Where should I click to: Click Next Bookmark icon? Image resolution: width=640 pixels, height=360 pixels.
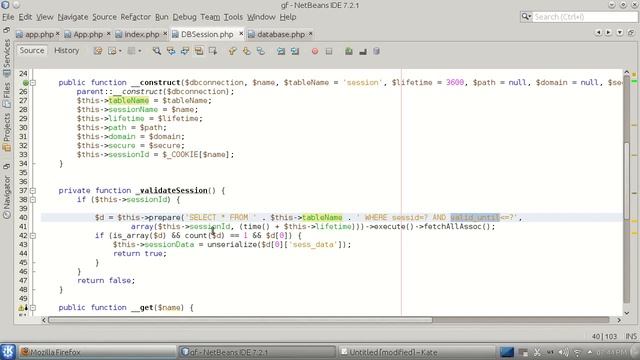click(247, 51)
